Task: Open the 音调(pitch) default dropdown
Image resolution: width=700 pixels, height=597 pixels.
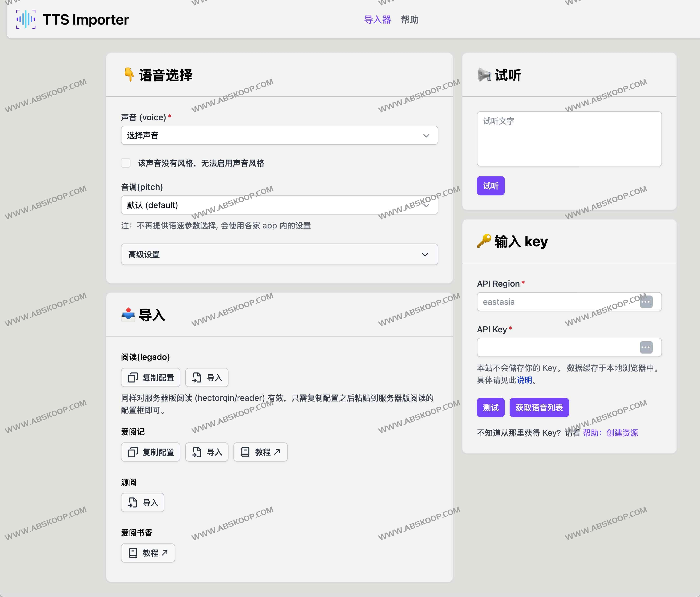Action: click(279, 205)
